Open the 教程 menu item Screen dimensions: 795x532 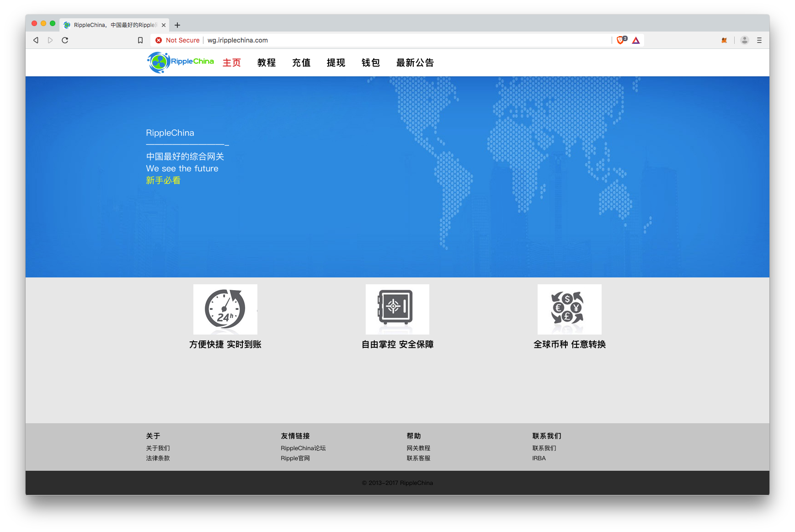point(267,63)
